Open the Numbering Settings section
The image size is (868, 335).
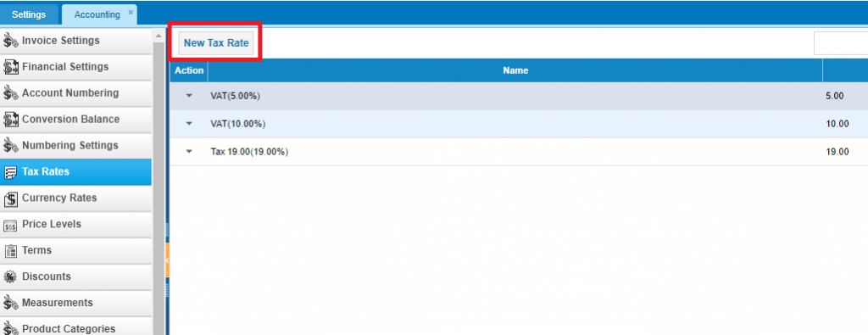click(x=75, y=146)
